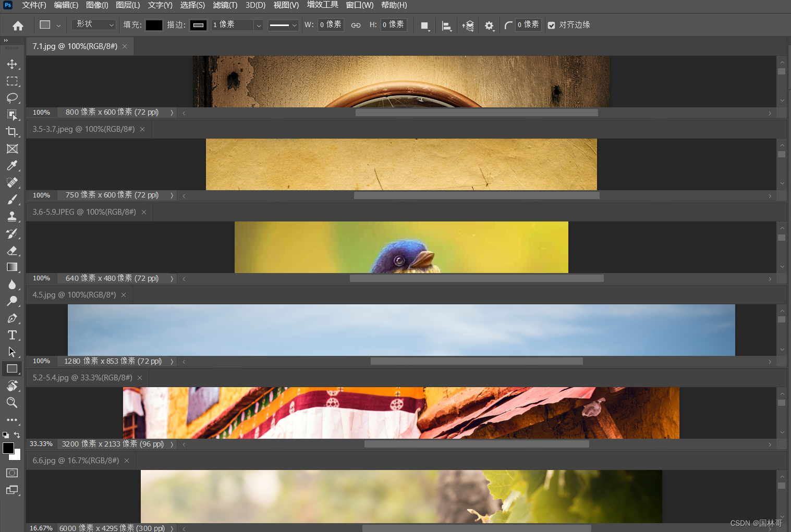
Task: Click the foreground color swatch
Action: point(8,448)
